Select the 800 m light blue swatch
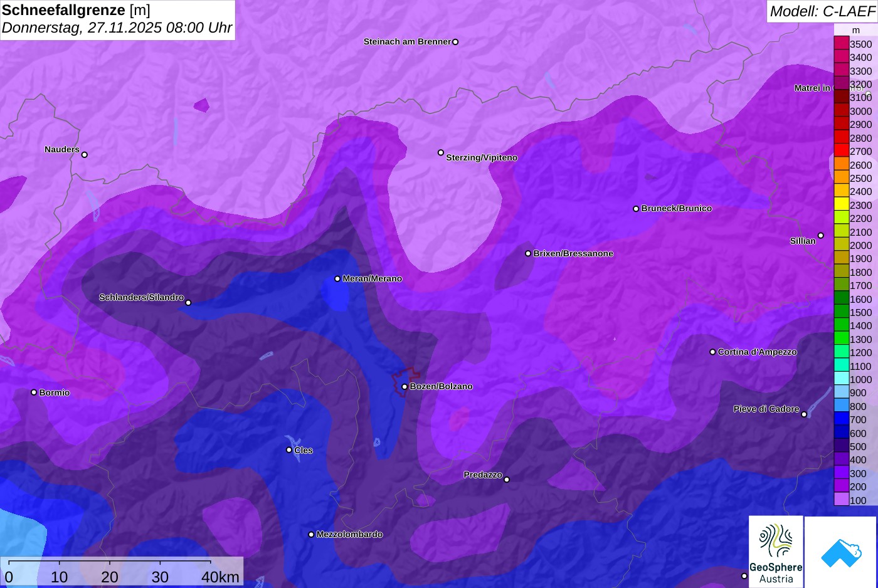Screen dimensions: 878x588 tap(841, 406)
